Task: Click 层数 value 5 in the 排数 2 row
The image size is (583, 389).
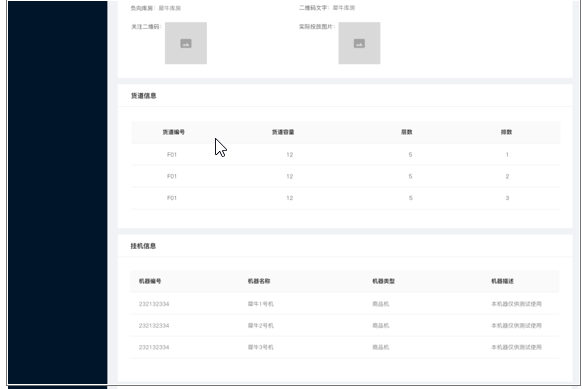Action: coord(410,176)
